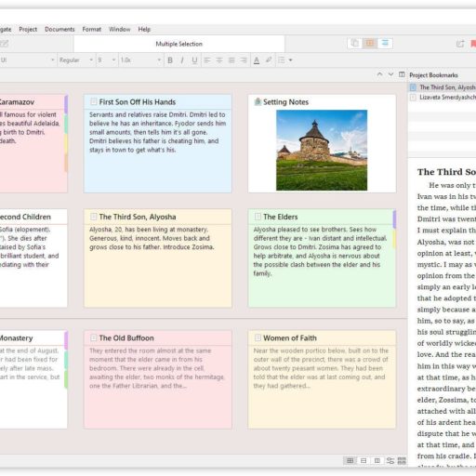
Task: Select The Old Buffoon index card
Action: [158, 379]
